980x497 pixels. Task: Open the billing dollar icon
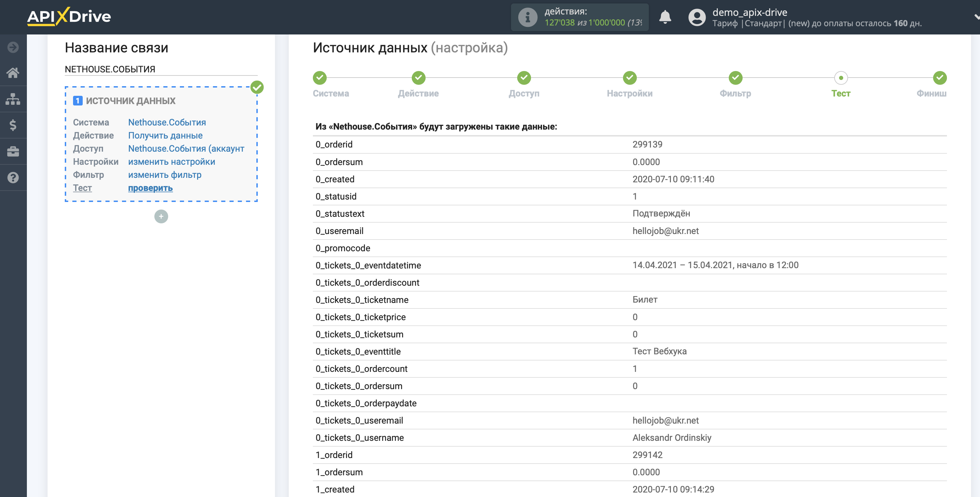13,125
